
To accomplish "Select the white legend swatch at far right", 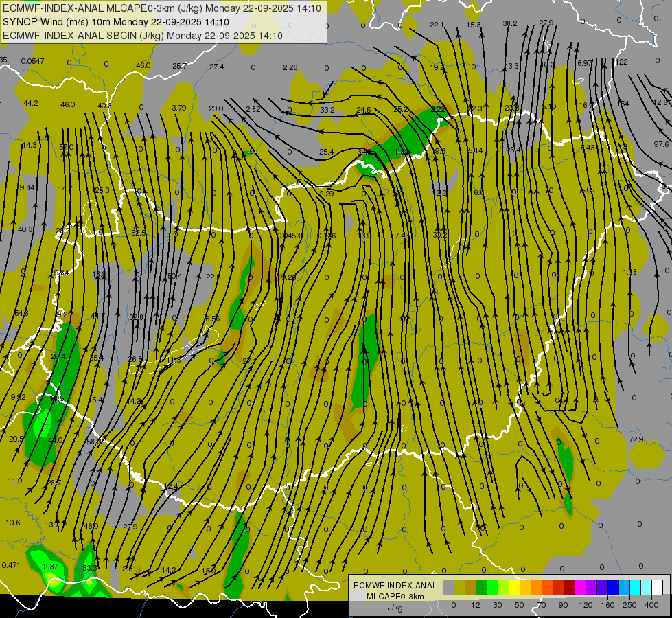I will [658, 587].
